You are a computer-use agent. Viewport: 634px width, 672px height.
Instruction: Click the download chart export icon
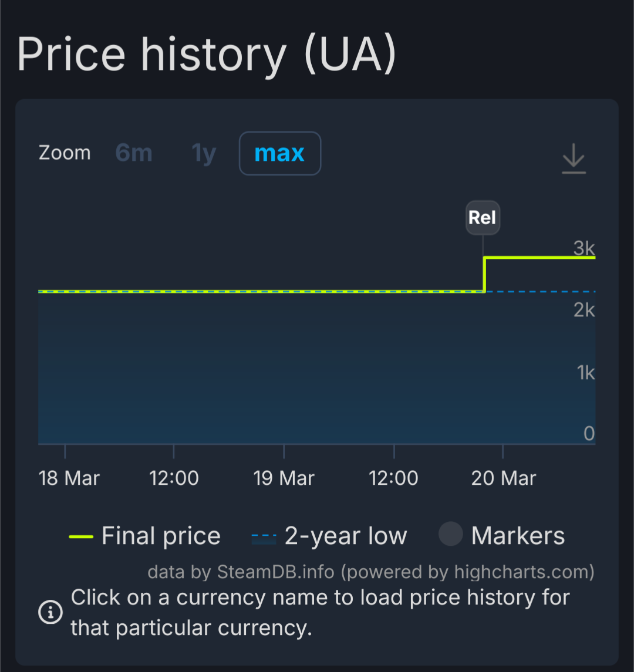[x=574, y=158]
